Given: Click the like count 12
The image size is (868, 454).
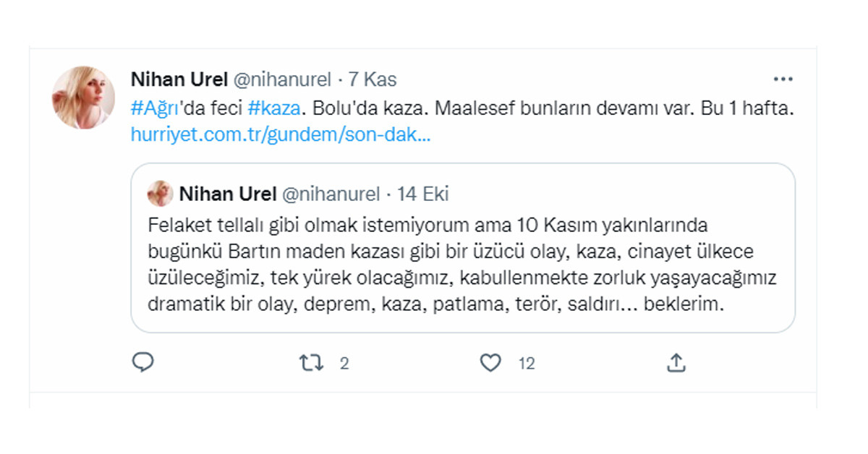Looking at the screenshot, I should point(527,364).
